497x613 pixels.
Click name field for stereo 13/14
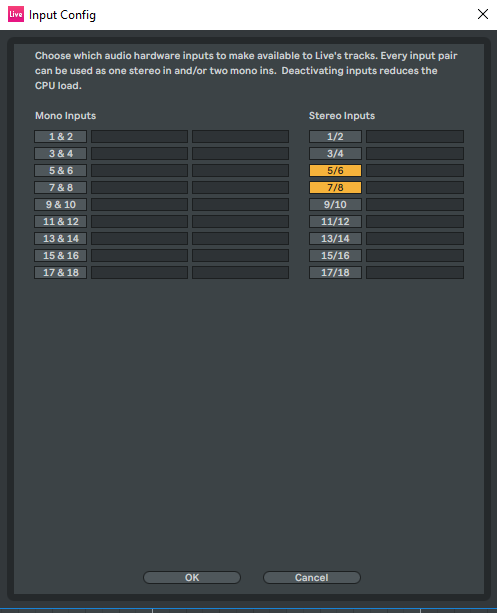[x=415, y=238]
